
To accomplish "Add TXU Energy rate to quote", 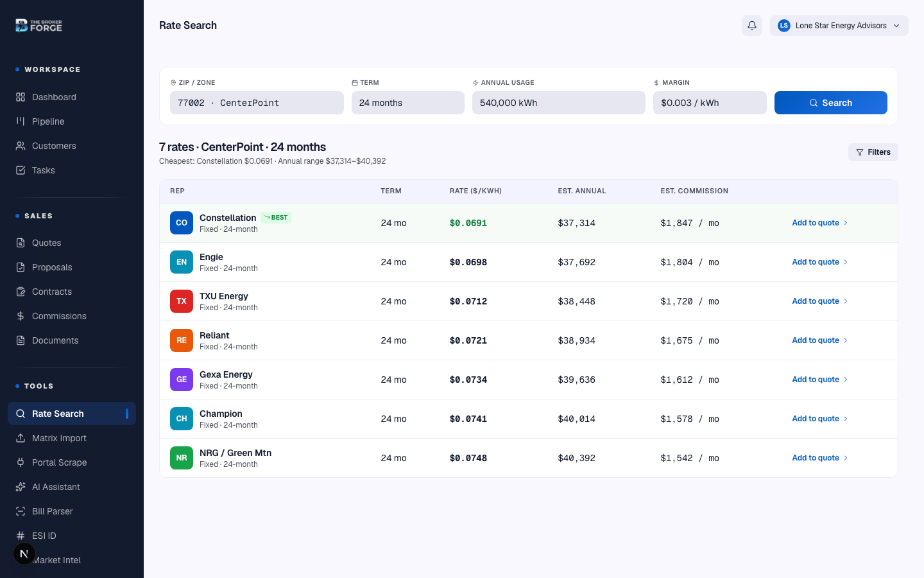I will (820, 301).
